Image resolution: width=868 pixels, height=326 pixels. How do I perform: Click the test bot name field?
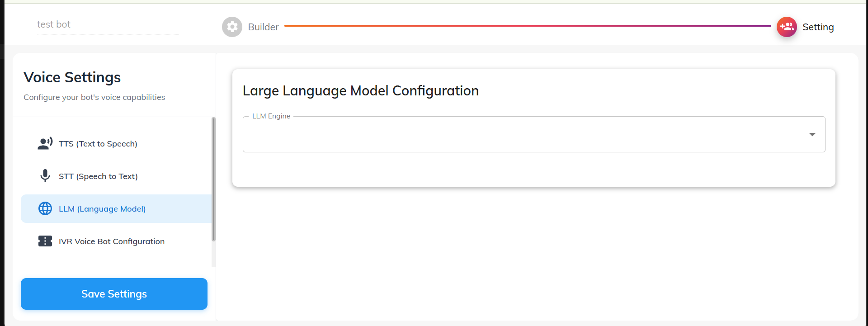pos(108,24)
